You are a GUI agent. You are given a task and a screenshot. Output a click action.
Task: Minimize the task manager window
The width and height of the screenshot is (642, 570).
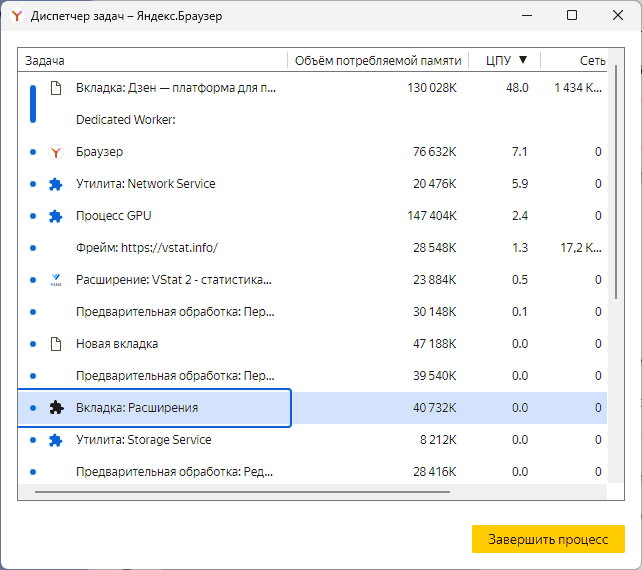click(527, 16)
